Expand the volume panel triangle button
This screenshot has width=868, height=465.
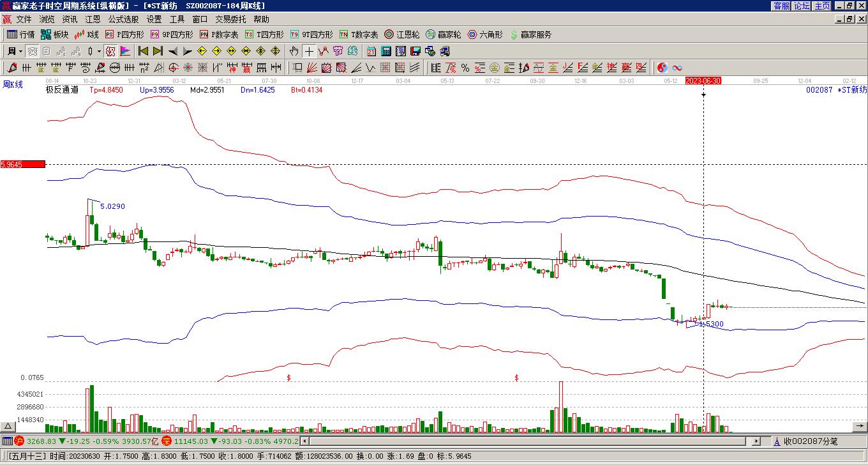point(8,427)
